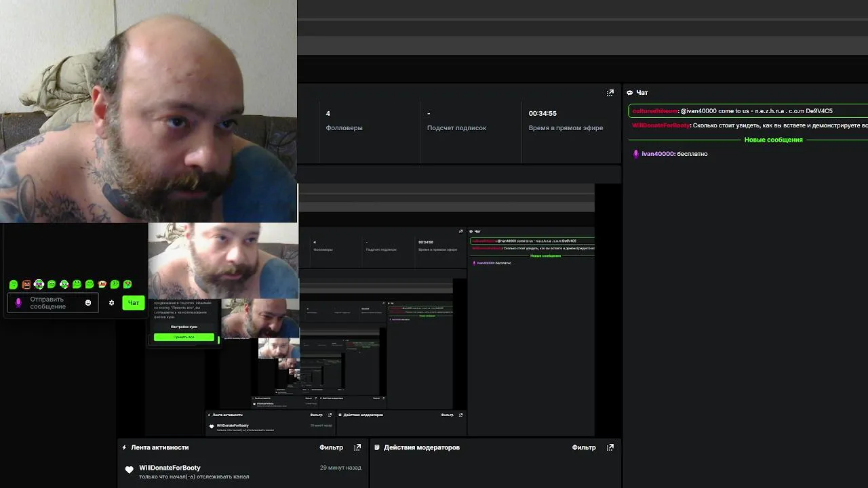
Task: Select "бесплатно" message from Ivan40000
Action: pyautogui.click(x=692, y=154)
